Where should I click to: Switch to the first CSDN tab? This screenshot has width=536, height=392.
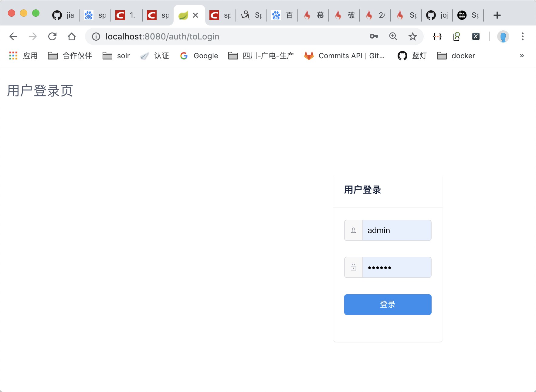pos(125,15)
